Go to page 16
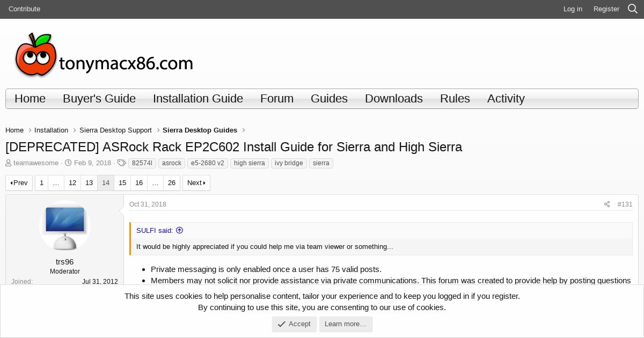This screenshot has height=338, width=644. (x=139, y=183)
